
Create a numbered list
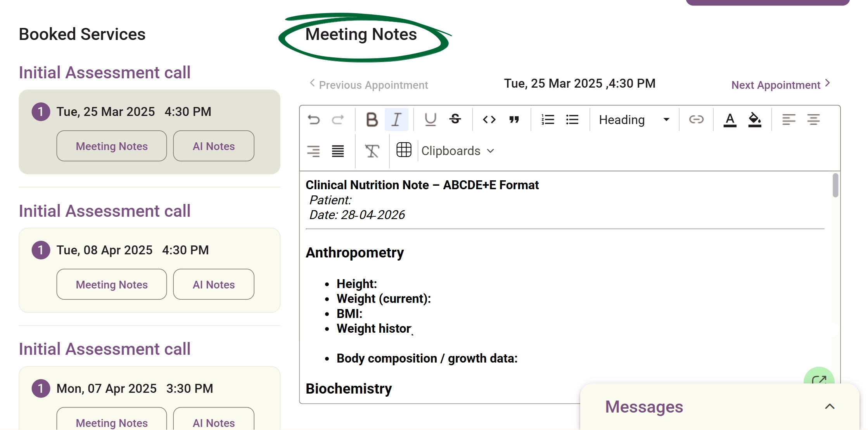[x=548, y=119]
